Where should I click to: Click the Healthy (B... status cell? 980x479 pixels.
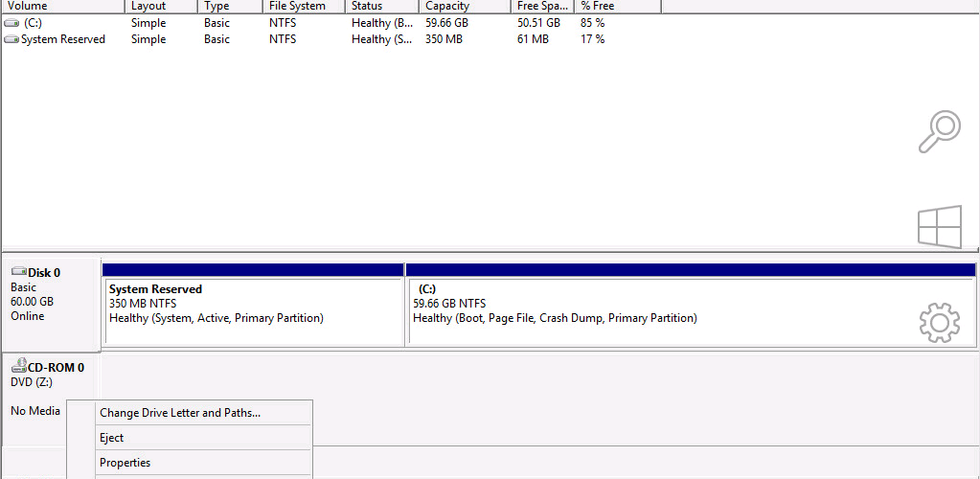tap(382, 23)
